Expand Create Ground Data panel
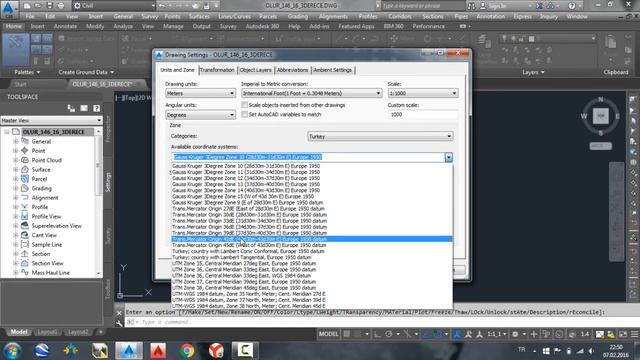 (x=86, y=72)
